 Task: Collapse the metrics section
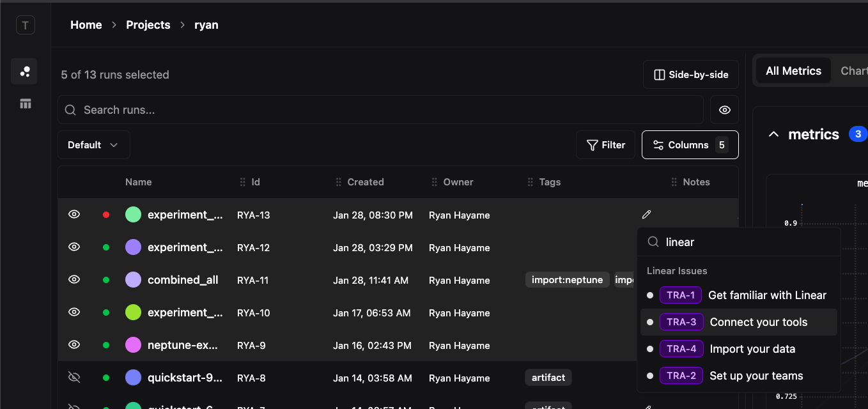point(773,134)
